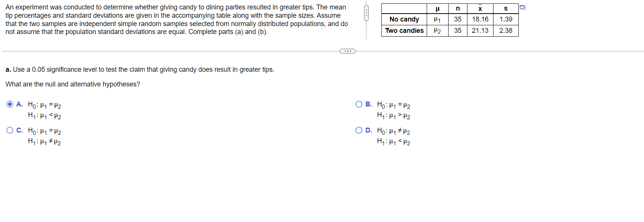The height and width of the screenshot is (222, 644).
Task: Select answer choice D hypotheses
Action: point(358,130)
